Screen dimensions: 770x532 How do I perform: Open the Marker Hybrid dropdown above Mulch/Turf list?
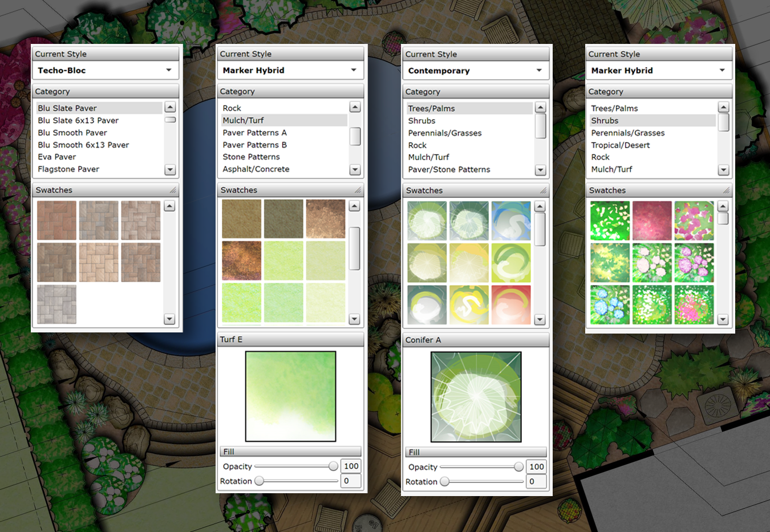290,70
